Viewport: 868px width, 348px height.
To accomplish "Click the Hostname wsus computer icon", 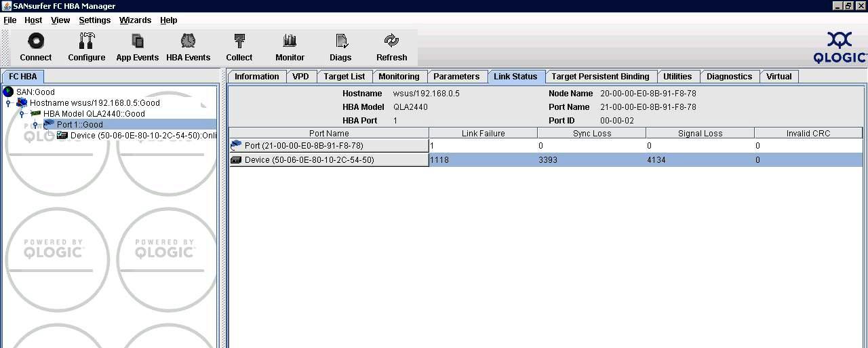I will (x=22, y=102).
